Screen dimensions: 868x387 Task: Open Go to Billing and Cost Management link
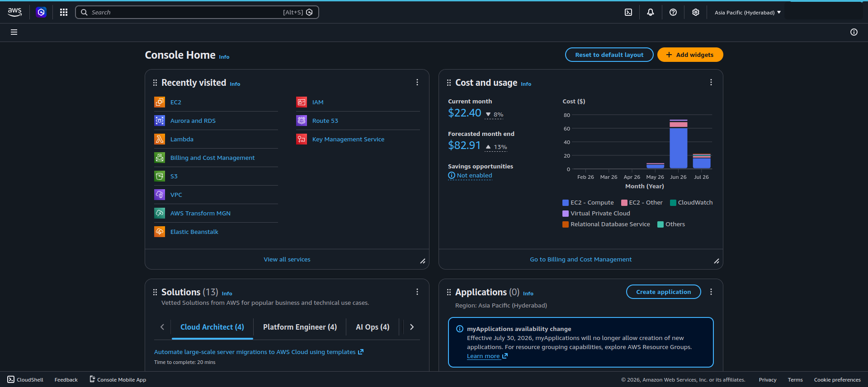pos(580,259)
